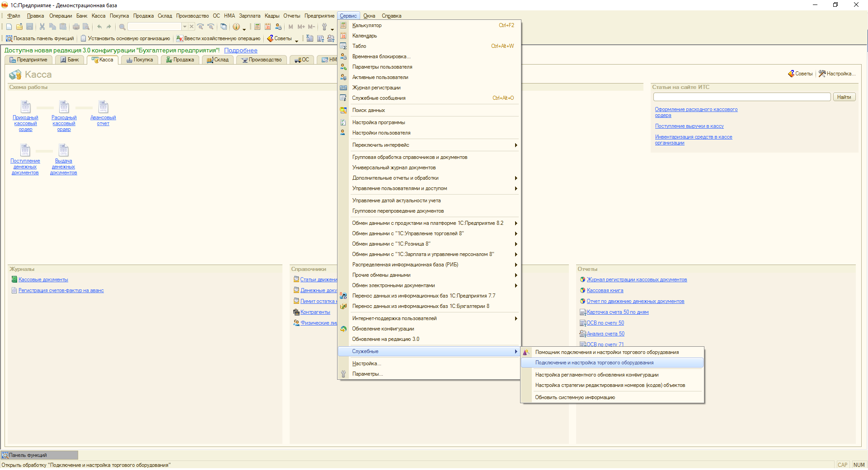Select Групповое перепроведение документов menu item
868x470 pixels.
click(429, 211)
